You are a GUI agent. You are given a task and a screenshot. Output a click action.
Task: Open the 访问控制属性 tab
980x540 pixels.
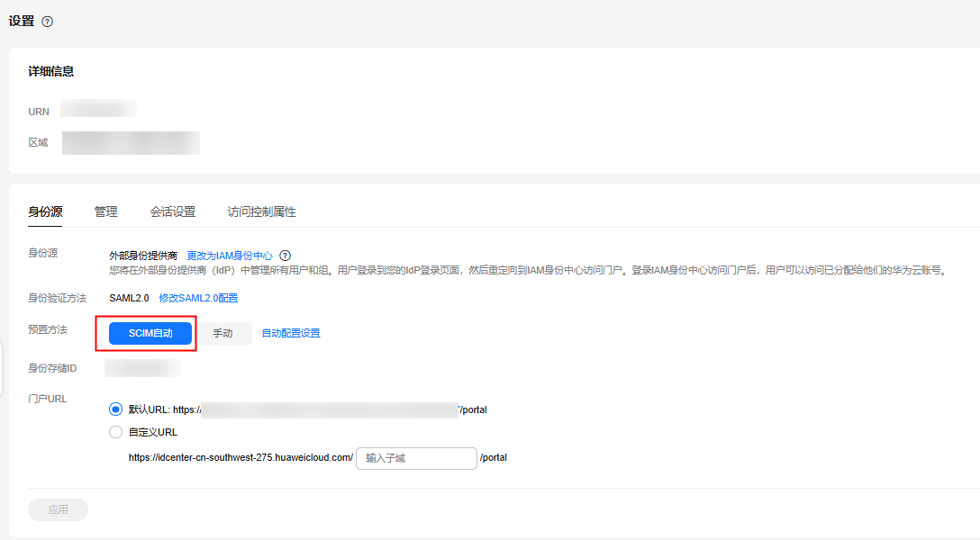coord(262,212)
